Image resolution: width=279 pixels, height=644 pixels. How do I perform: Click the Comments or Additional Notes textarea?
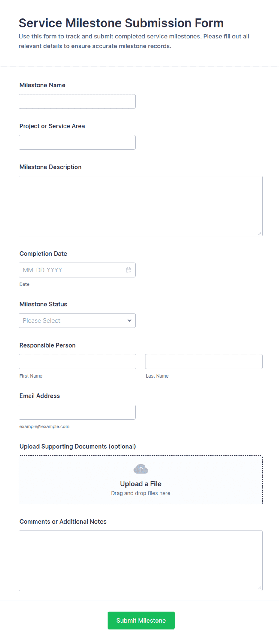pyautogui.click(x=141, y=561)
